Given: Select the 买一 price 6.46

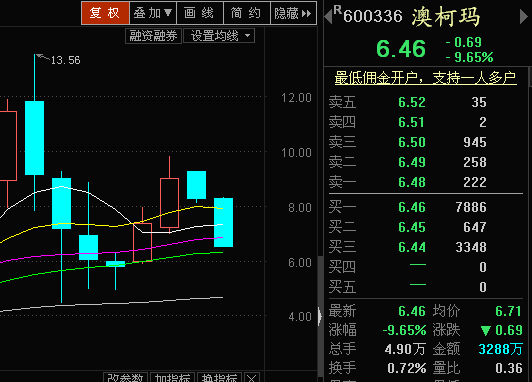Looking at the screenshot, I should click(412, 207).
